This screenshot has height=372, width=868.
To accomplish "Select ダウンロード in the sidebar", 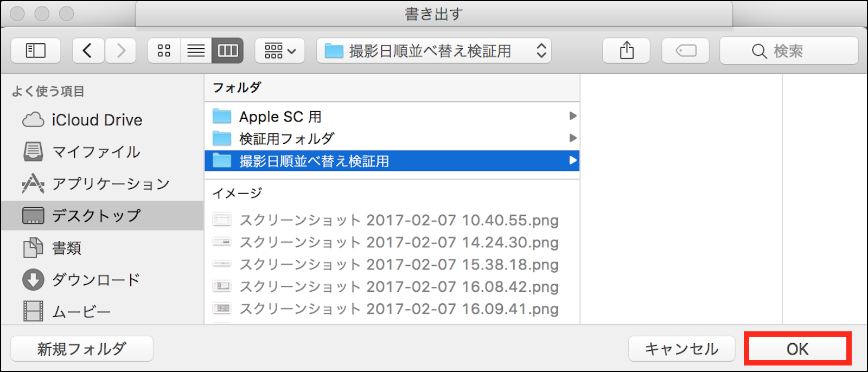I will tap(96, 280).
